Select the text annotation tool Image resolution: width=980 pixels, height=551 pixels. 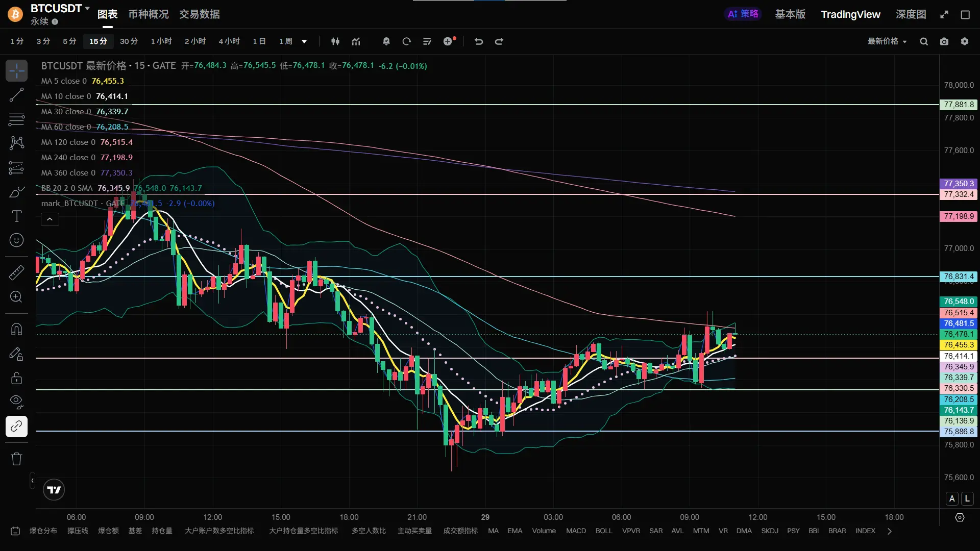(16, 216)
